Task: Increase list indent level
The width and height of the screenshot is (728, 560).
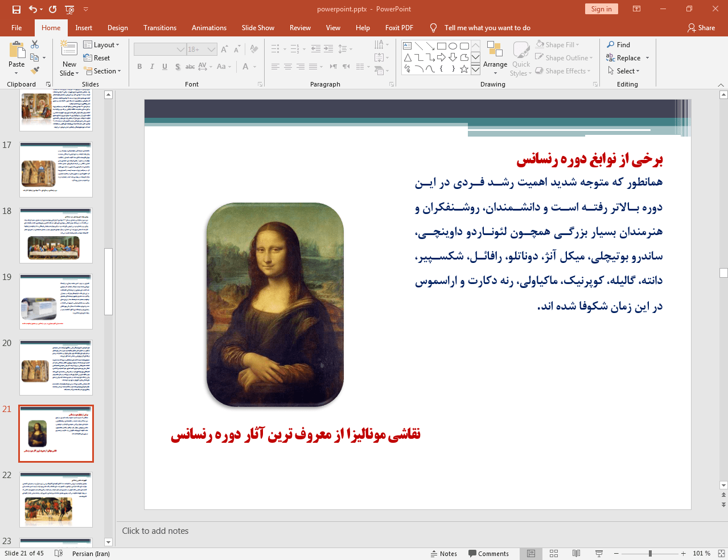Action: 328,49
